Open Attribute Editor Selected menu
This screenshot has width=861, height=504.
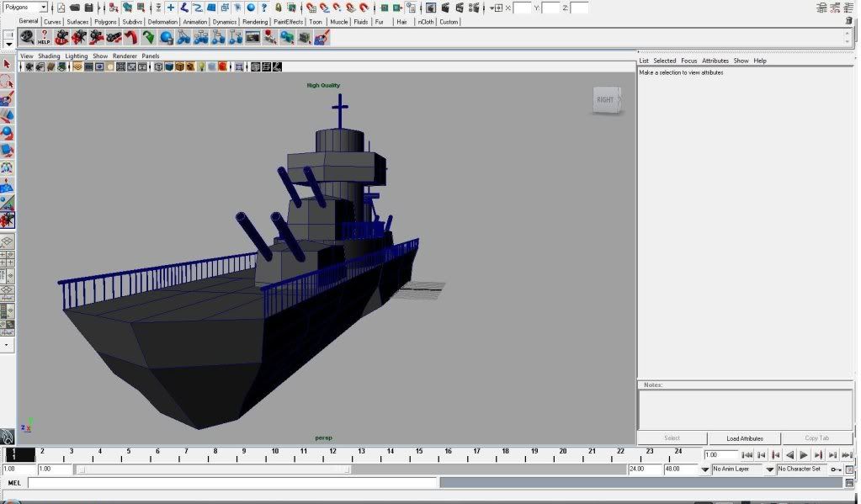(664, 61)
